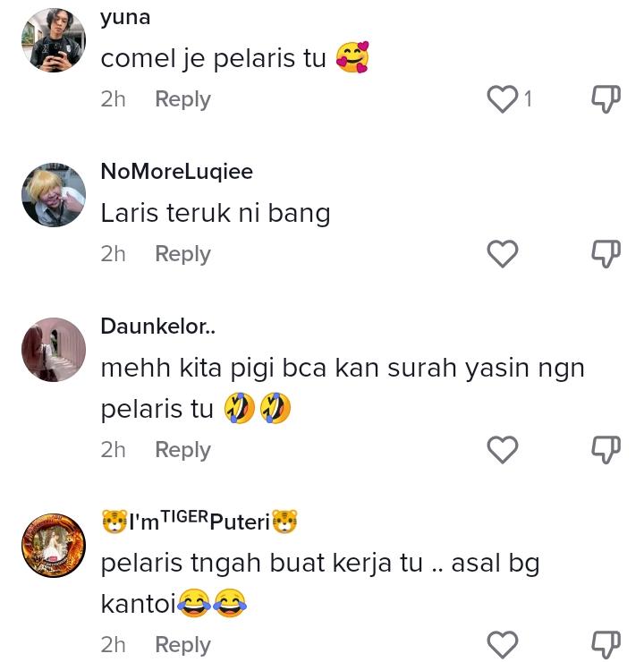Open NoMoreLuqiee's blonde-hair profile picture
The height and width of the screenshot is (662, 644).
[54, 195]
